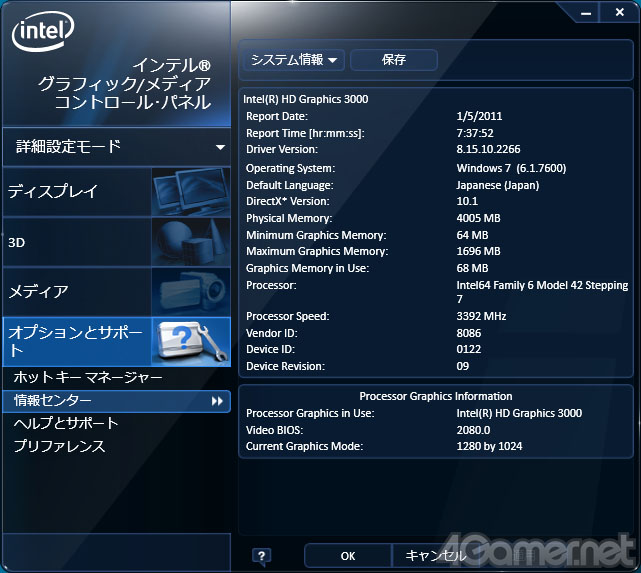Click the 保存 button

click(x=394, y=60)
